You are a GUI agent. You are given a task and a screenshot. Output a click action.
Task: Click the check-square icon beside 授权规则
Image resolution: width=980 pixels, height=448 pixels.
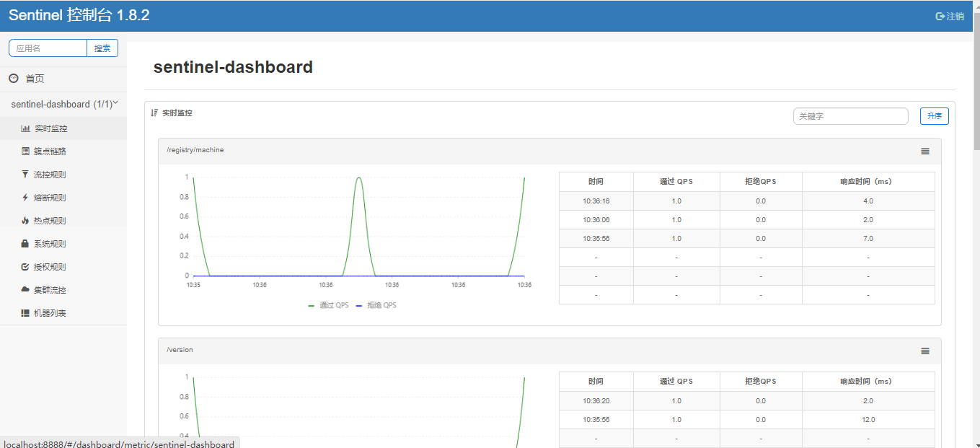coord(26,267)
